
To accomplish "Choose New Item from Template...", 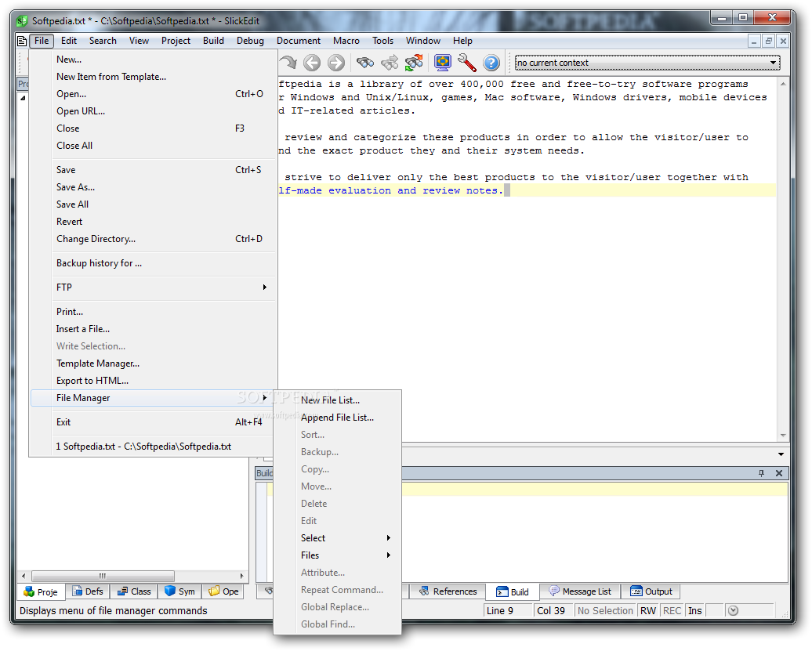I will coord(151,77).
